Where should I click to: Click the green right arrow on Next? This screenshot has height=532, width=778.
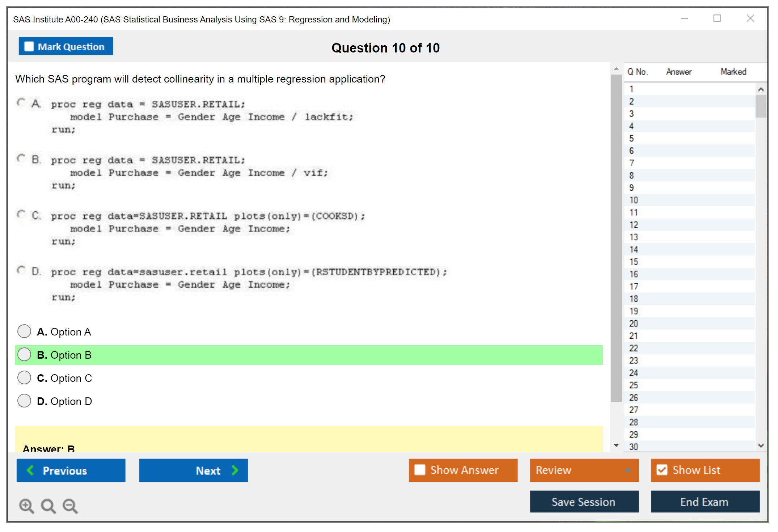coord(235,470)
